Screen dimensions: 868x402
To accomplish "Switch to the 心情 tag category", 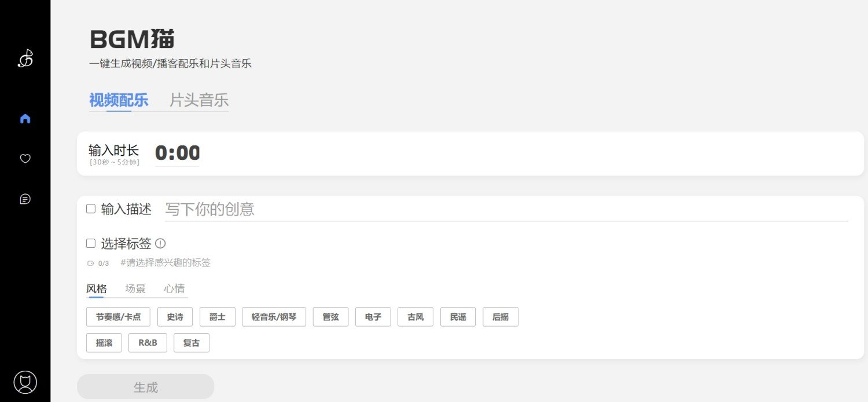I will [174, 288].
